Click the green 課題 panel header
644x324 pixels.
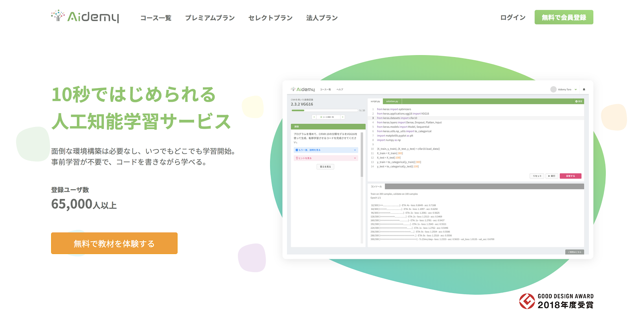(328, 127)
